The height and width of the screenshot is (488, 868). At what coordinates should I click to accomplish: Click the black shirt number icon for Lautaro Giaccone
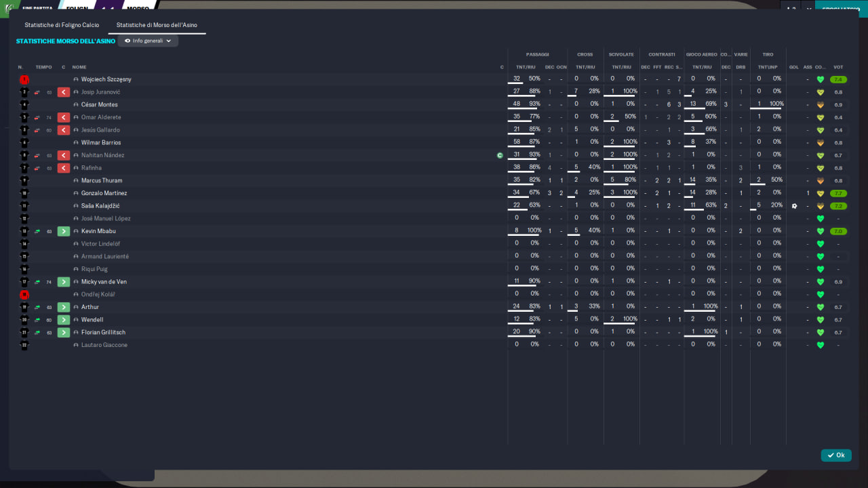click(24, 345)
